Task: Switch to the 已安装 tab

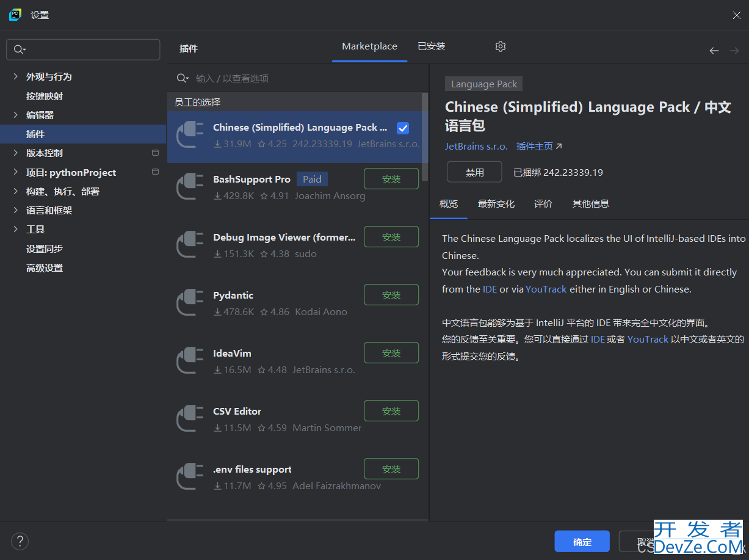Action: [x=432, y=46]
